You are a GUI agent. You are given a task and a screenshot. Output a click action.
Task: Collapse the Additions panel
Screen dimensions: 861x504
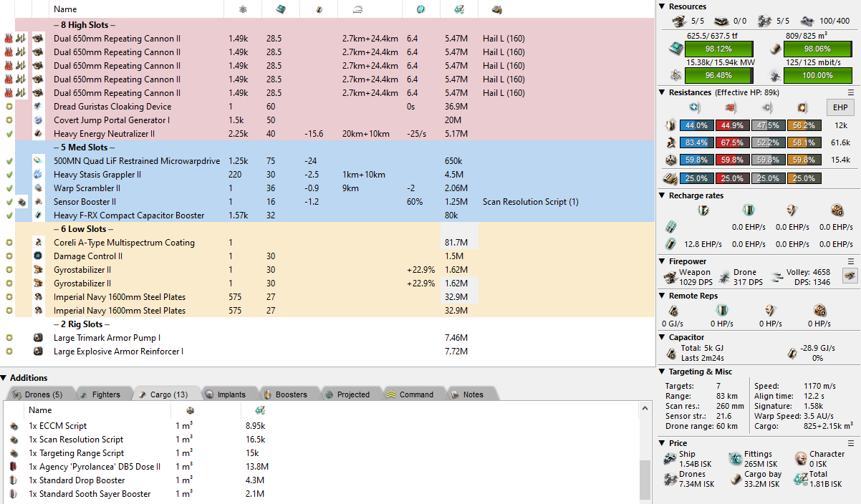point(4,378)
